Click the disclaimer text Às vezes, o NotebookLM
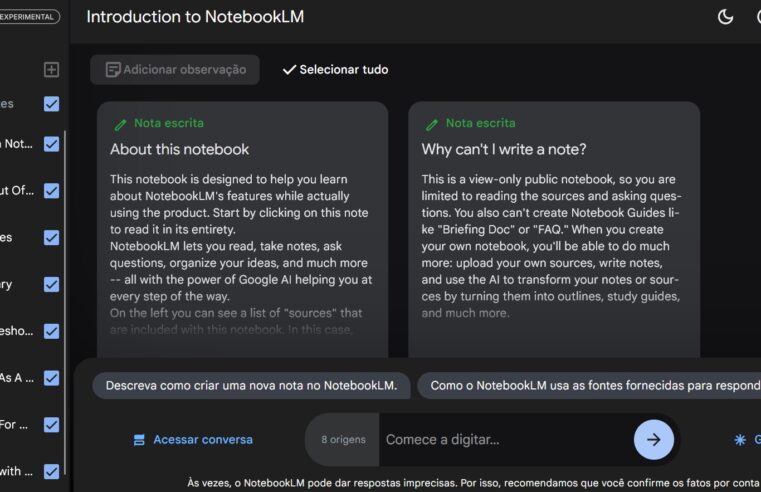This screenshot has width=761, height=492. (x=474, y=483)
